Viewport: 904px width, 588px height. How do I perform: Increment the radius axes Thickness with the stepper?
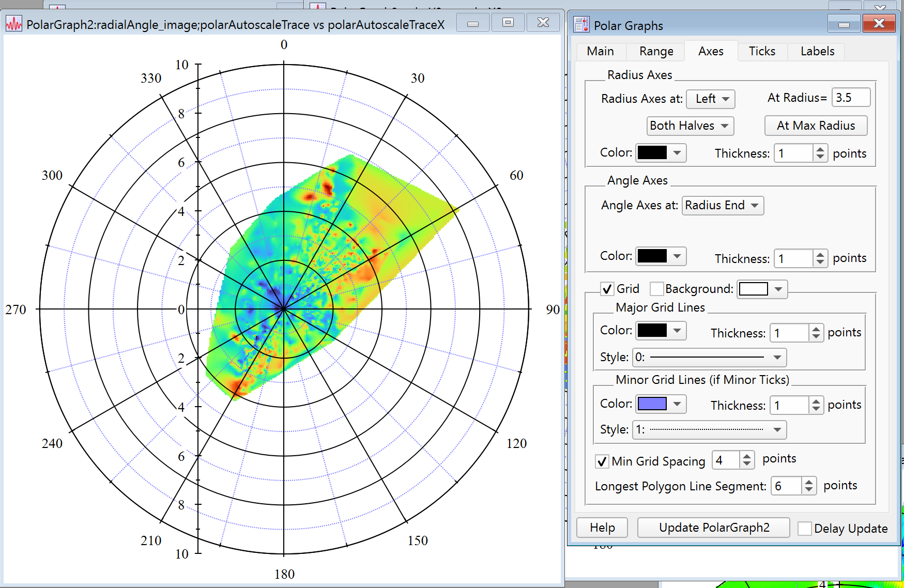click(x=821, y=149)
